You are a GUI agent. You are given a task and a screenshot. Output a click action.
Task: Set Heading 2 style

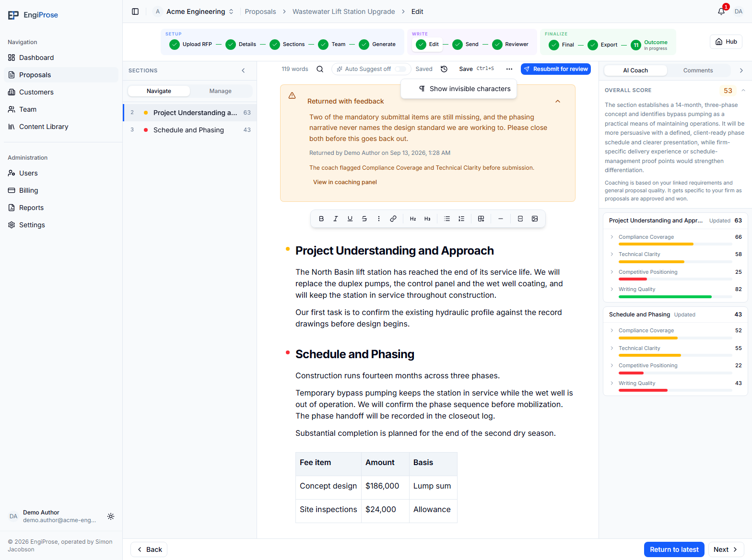[413, 219]
